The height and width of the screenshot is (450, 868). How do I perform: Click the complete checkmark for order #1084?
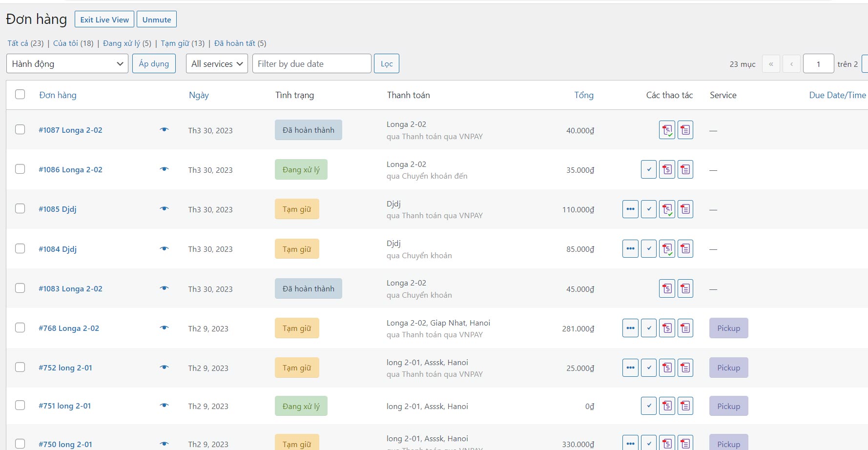(x=648, y=249)
